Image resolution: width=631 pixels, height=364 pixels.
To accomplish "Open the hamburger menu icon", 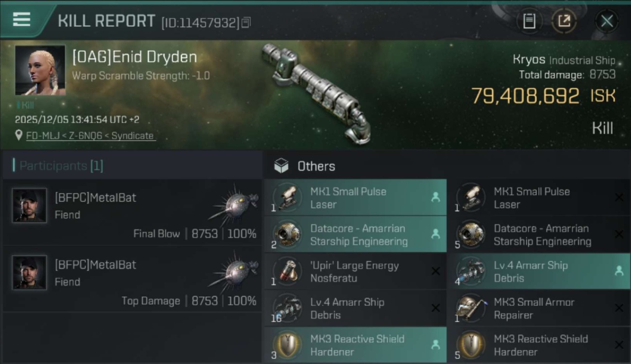I will coord(22,20).
